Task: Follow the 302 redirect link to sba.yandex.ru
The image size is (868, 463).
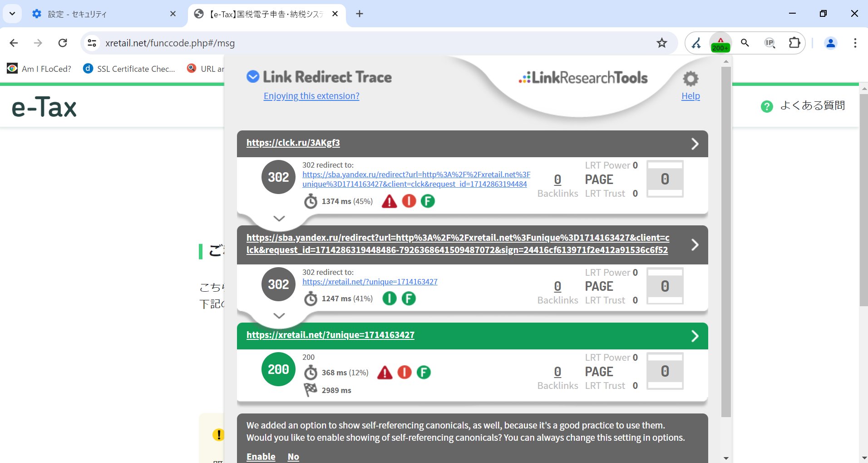Action: 416,179
